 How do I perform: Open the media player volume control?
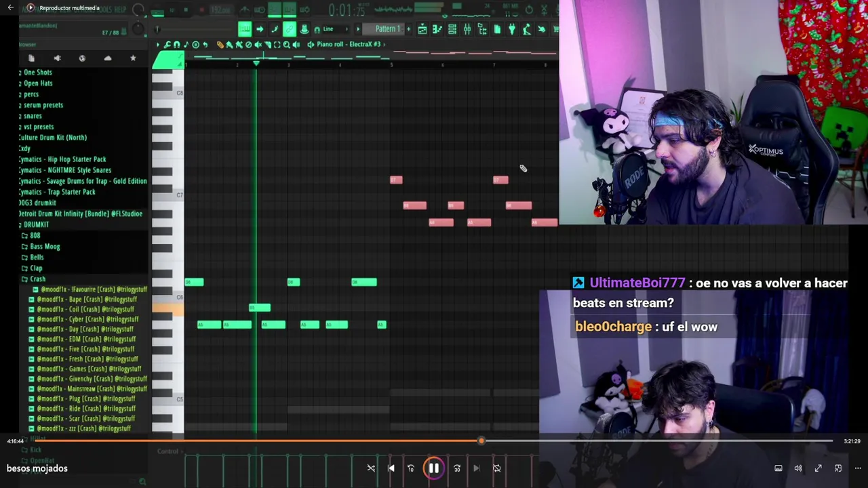pos(798,468)
